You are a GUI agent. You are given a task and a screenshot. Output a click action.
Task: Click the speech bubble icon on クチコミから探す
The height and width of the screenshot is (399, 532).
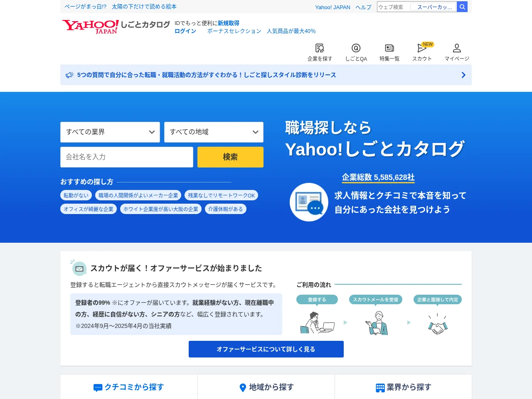[x=98, y=388]
